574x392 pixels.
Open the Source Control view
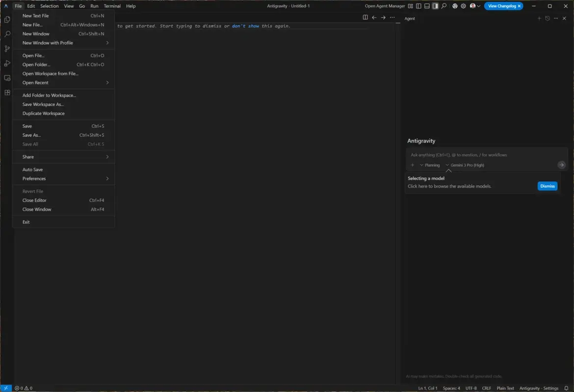click(7, 49)
